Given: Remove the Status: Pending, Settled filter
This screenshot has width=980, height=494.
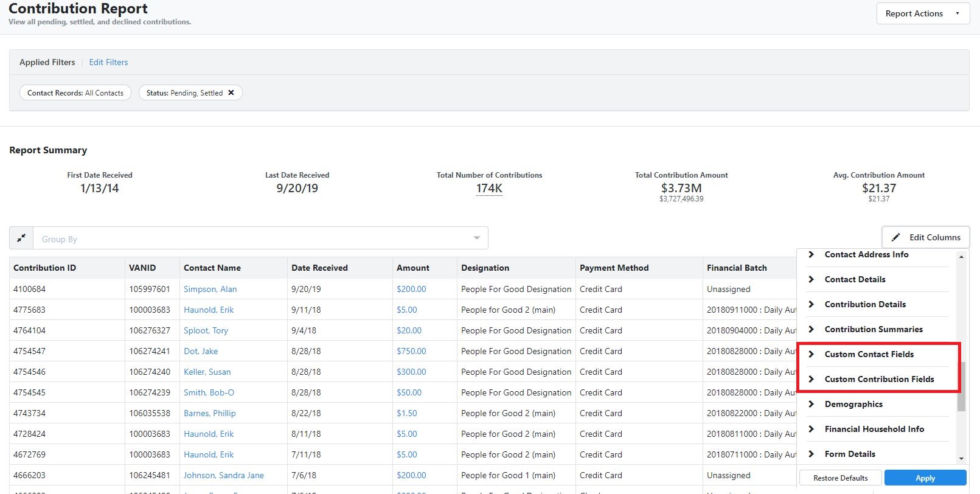Looking at the screenshot, I should point(231,93).
